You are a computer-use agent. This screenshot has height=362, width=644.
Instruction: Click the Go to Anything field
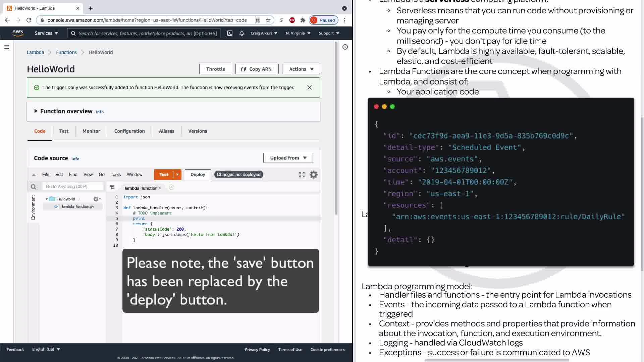(x=72, y=187)
